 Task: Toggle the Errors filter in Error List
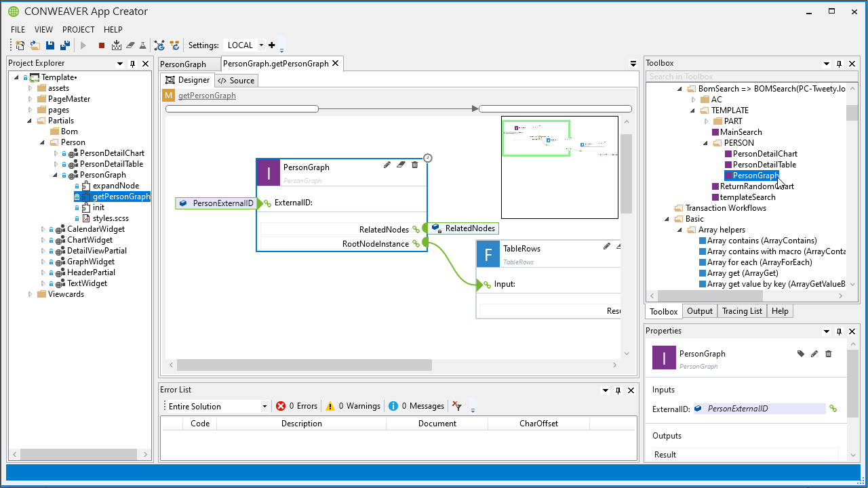click(x=296, y=406)
